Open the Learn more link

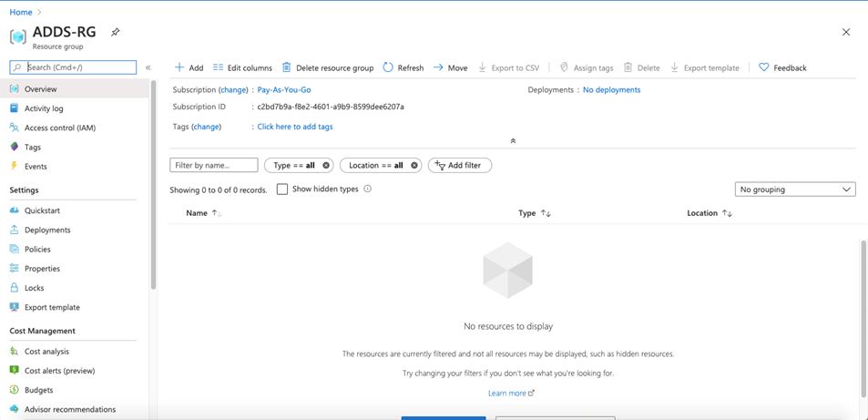(x=512, y=393)
